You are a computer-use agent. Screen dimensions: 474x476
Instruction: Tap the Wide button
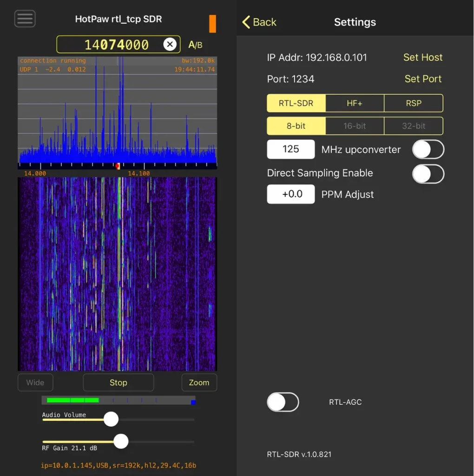pos(35,383)
